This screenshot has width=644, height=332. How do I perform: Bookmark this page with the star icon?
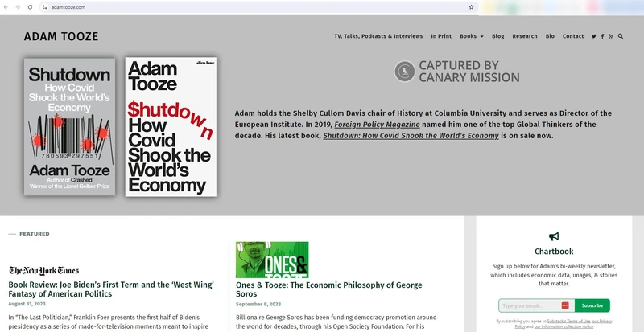pos(471,6)
